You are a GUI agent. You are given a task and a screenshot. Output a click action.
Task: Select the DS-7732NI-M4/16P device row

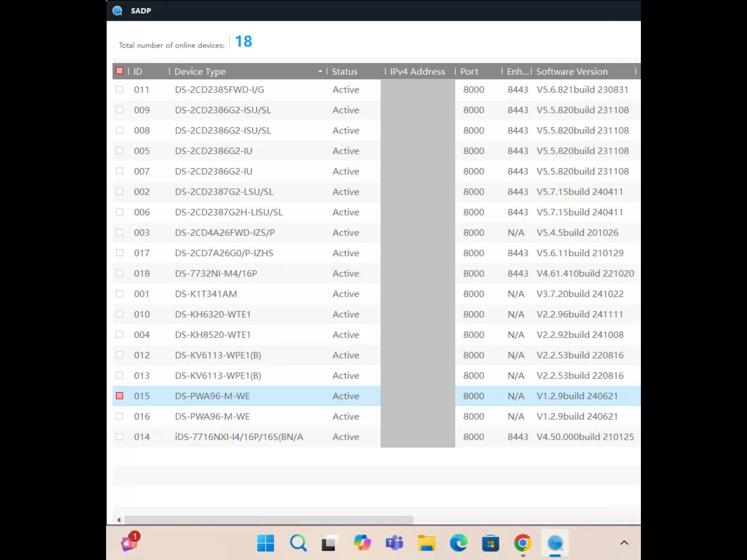(x=216, y=274)
